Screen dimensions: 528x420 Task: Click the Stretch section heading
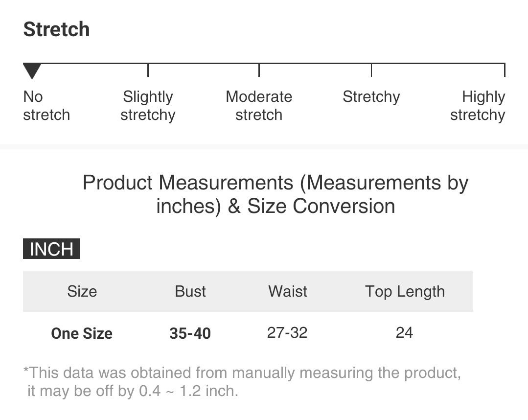click(56, 29)
